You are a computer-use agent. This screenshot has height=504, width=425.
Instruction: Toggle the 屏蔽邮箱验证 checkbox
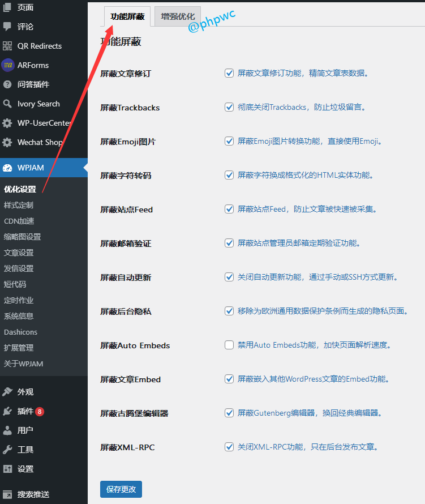pyautogui.click(x=229, y=243)
